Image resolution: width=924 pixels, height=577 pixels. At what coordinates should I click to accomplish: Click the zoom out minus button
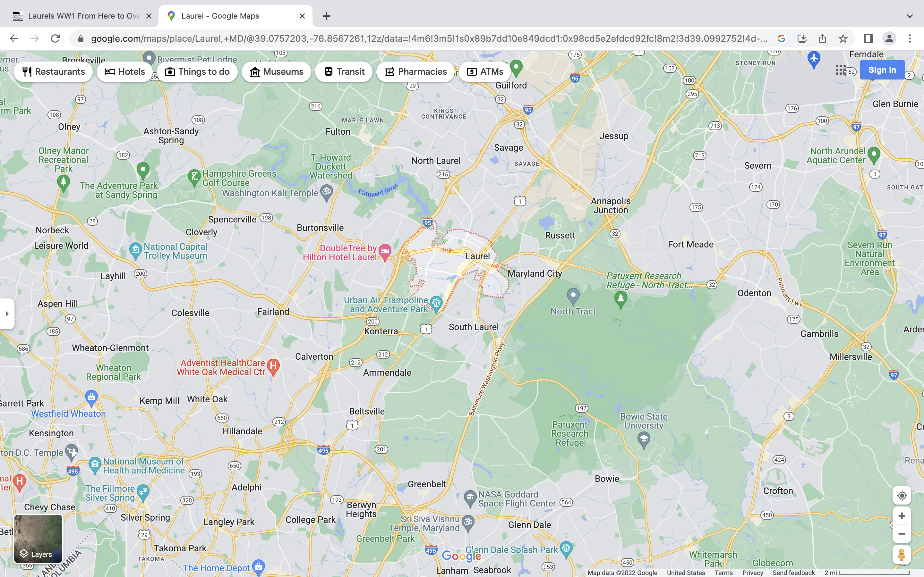(902, 534)
